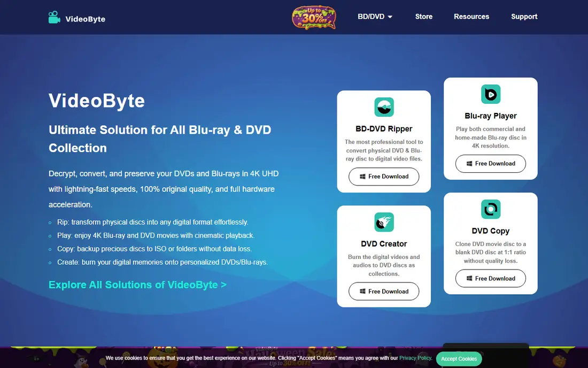588x368 pixels.
Task: Click the BD-DVD Ripper disc icon
Action: pos(384,107)
